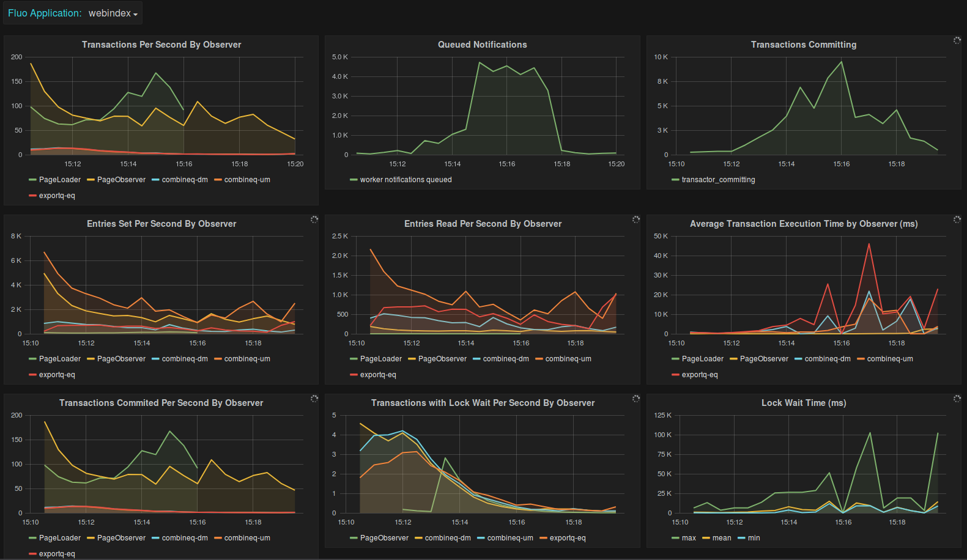The width and height of the screenshot is (967, 560).
Task: Toggle the max series in Lock Wait Time
Action: tap(689, 538)
